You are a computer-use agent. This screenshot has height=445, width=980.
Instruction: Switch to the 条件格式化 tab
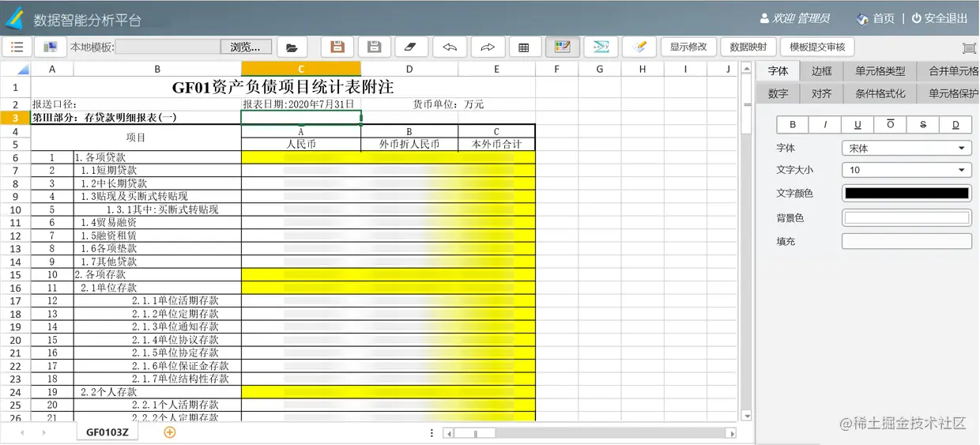tap(880, 93)
